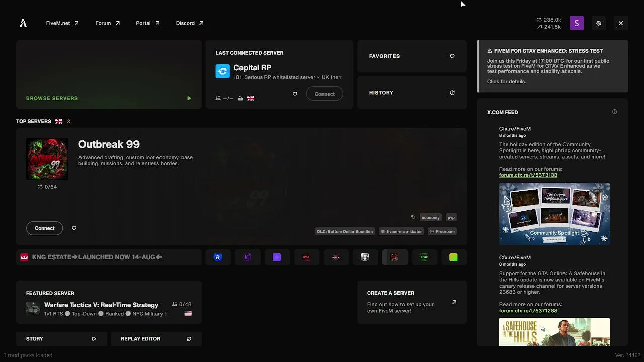Click "3 mod packs loaded" status text

(28, 355)
